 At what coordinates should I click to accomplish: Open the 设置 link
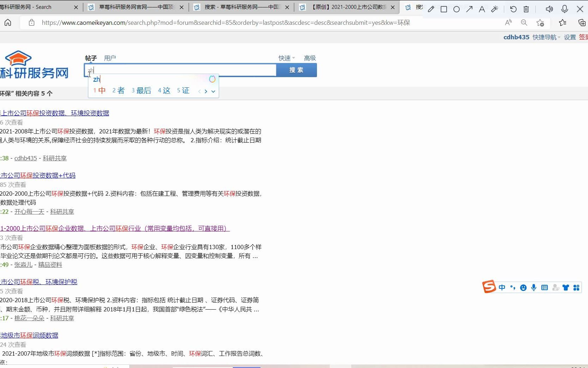(x=570, y=37)
